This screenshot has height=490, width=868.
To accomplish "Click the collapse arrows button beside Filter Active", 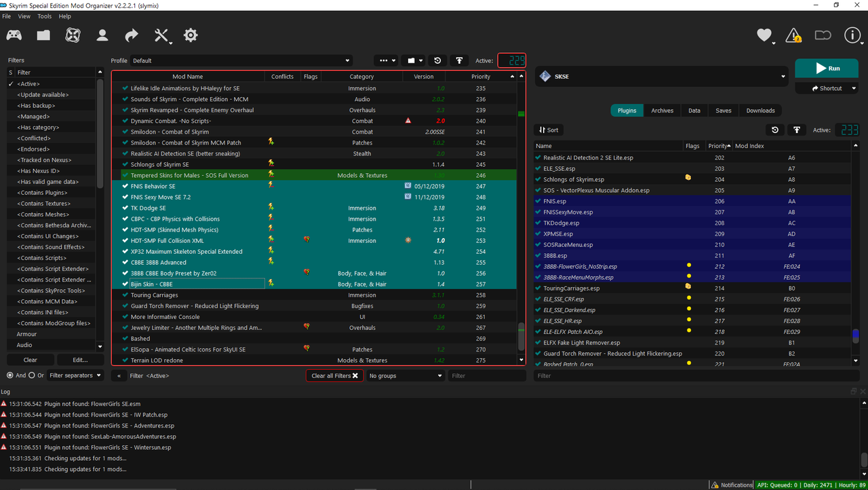I will click(119, 375).
